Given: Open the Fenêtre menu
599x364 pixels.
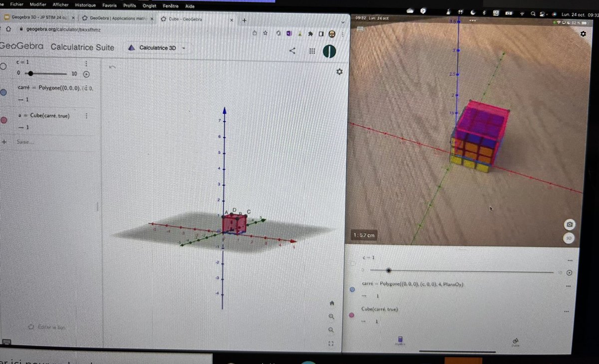Looking at the screenshot, I should tap(171, 6).
